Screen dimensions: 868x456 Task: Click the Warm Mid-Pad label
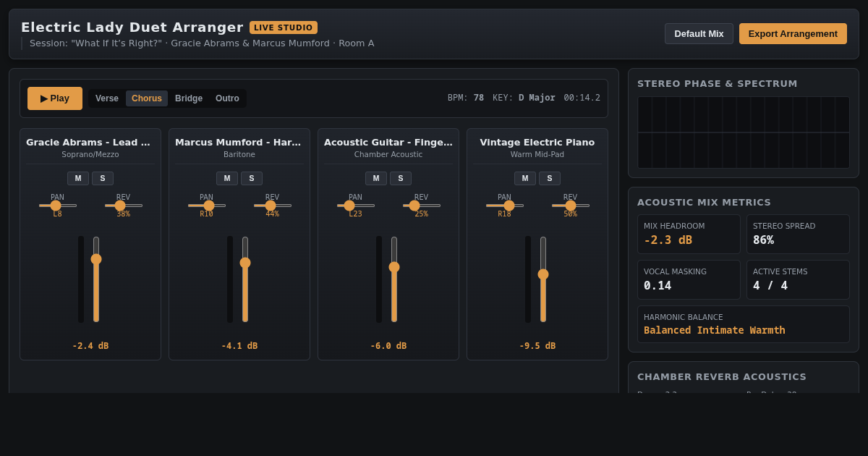point(537,154)
